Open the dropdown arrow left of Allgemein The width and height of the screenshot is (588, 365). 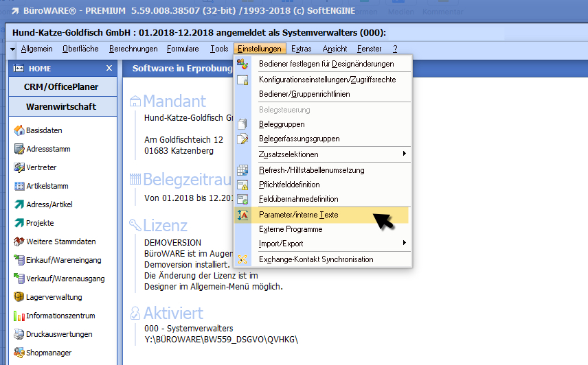point(13,49)
